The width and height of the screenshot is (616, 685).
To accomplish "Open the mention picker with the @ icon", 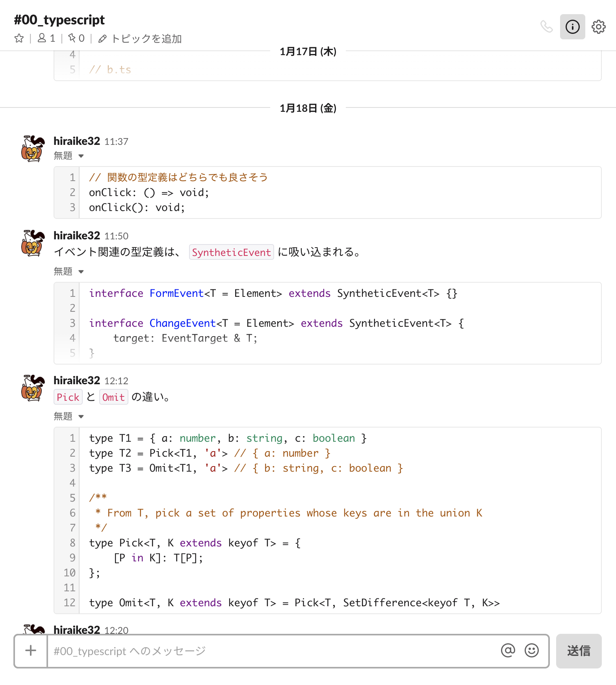I will coord(508,651).
